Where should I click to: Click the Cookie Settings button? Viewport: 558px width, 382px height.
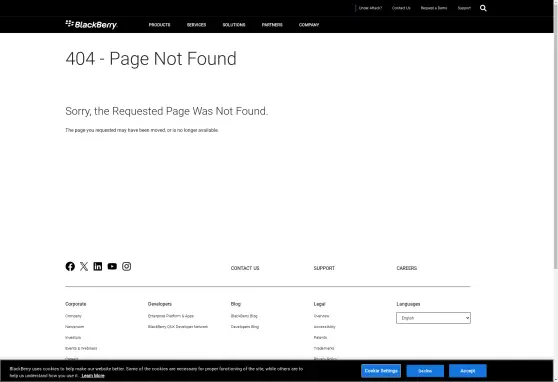[381, 371]
